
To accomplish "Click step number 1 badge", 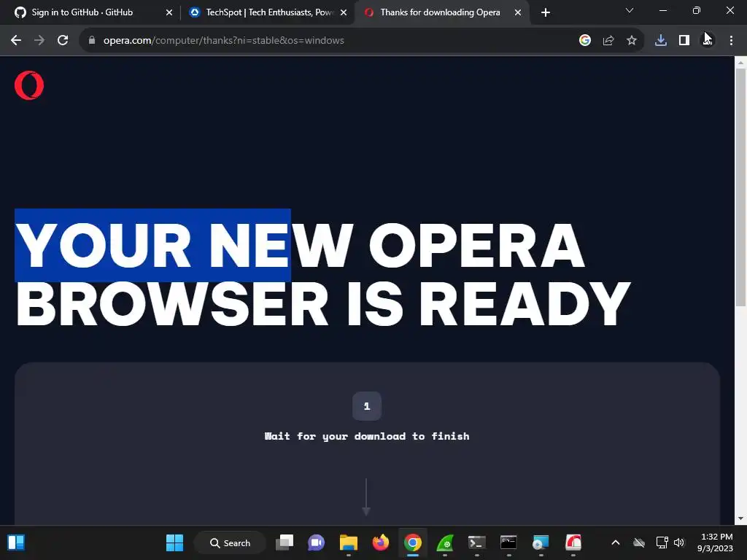I will tap(367, 406).
